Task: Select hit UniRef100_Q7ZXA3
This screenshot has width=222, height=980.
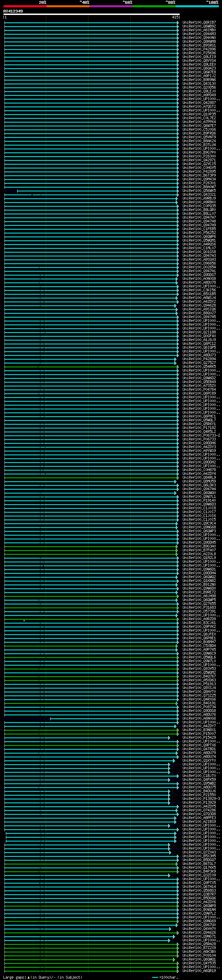Action: click(199, 852)
